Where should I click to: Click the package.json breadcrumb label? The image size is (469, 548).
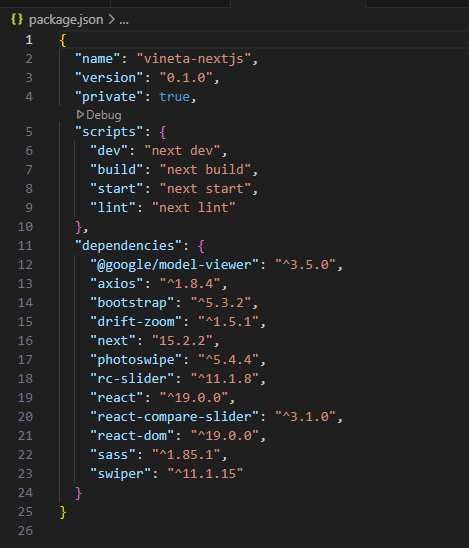pos(66,20)
